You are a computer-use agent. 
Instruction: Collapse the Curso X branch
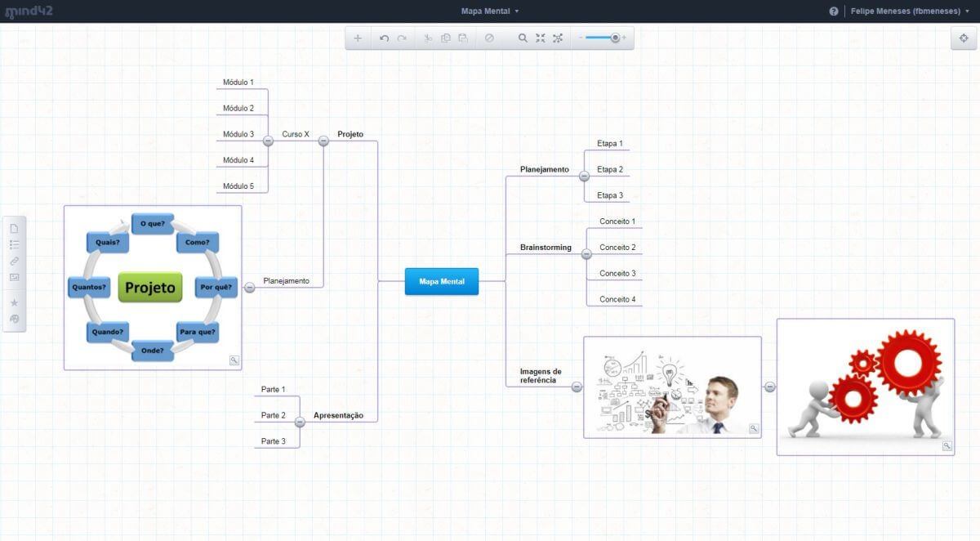pyautogui.click(x=268, y=141)
